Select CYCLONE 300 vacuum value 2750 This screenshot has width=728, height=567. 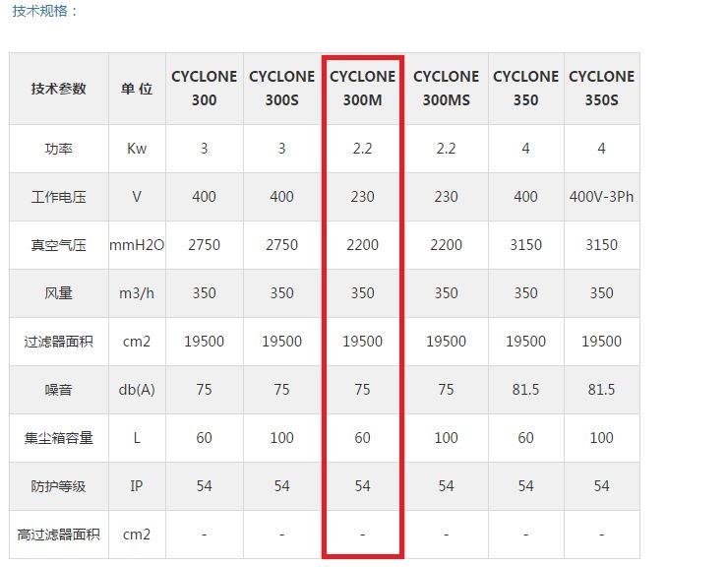(x=205, y=245)
